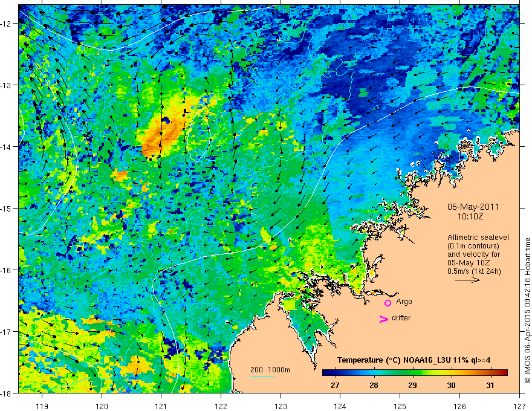Screen dimensions: 532x411
Task: Click the '05-May 10Z' caption line
Action: coord(468,263)
